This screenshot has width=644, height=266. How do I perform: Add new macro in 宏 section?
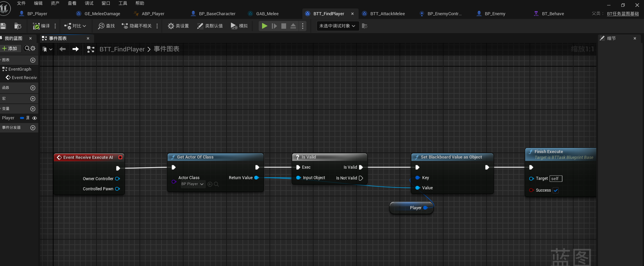point(33,99)
